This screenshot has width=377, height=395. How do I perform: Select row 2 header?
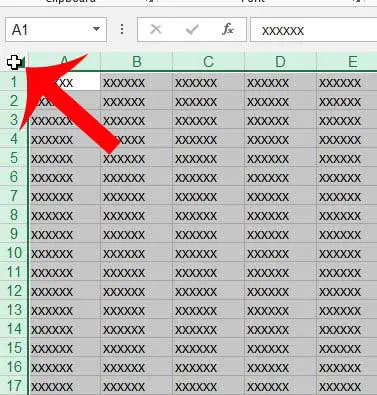click(14, 101)
